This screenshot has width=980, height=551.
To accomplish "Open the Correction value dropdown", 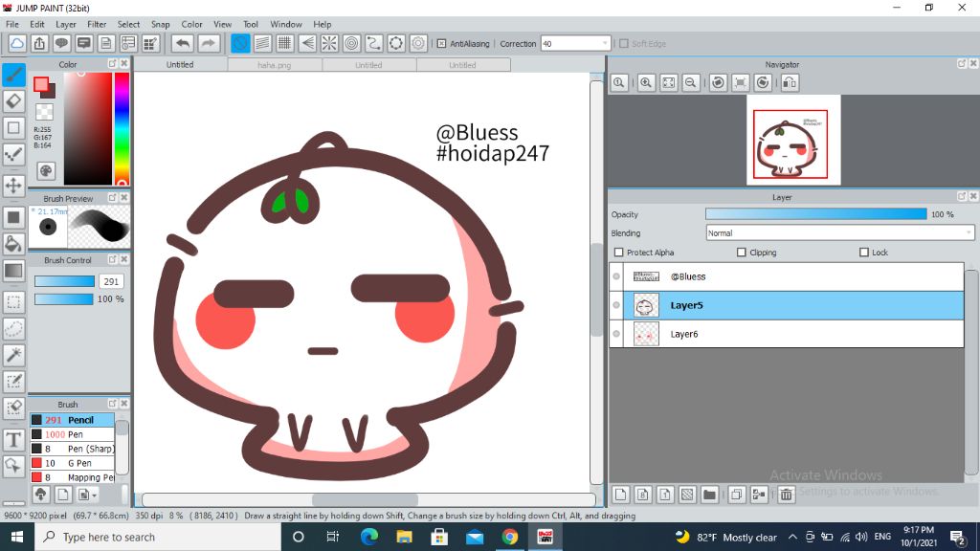I will click(x=605, y=44).
